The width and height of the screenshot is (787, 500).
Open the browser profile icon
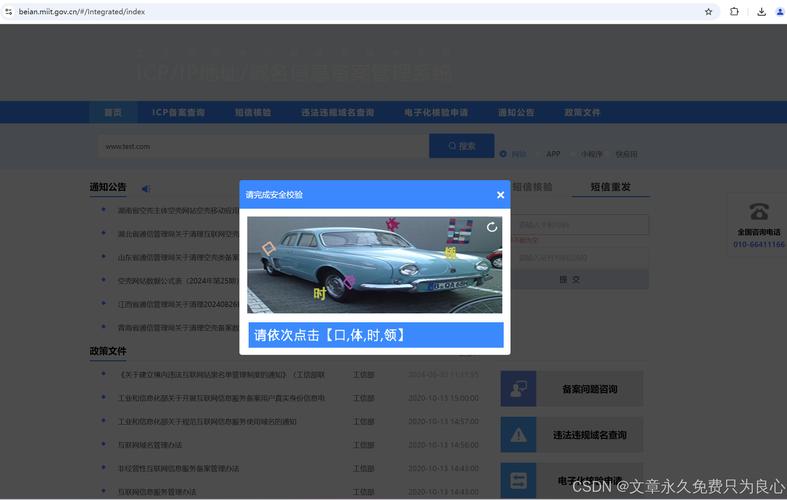tap(780, 12)
